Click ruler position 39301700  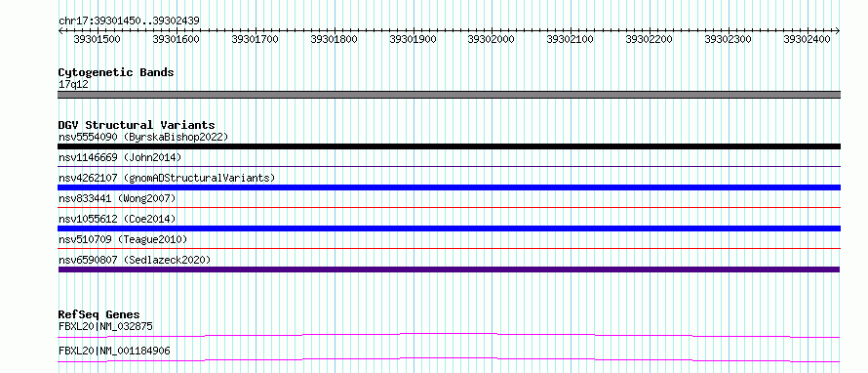[x=255, y=39]
